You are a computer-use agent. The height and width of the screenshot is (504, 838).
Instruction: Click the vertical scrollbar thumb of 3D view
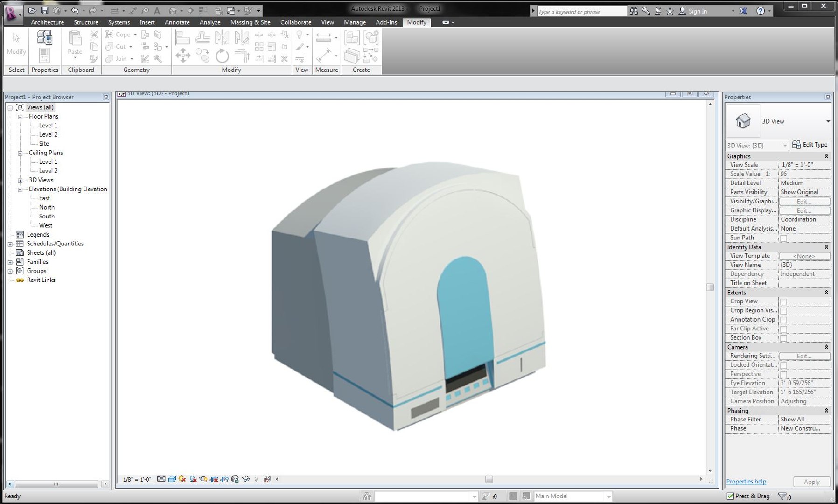[x=710, y=287]
